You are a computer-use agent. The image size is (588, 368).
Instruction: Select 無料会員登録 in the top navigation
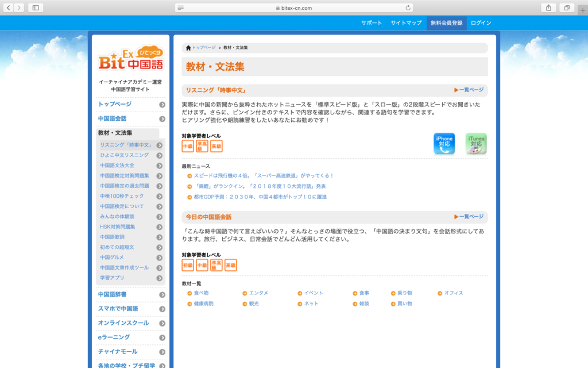(x=446, y=23)
